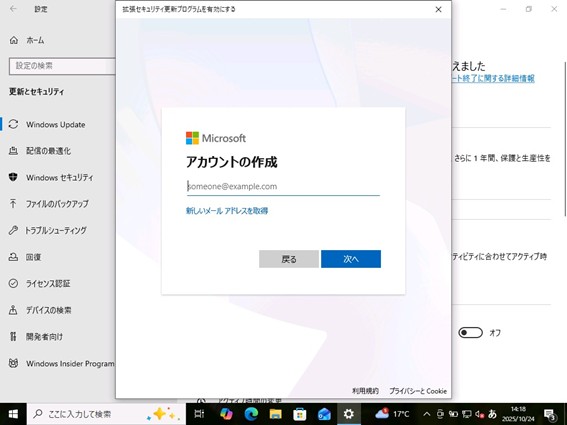This screenshot has width=567, height=425.
Task: Open プライバシーと Cookie link
Action: click(418, 391)
